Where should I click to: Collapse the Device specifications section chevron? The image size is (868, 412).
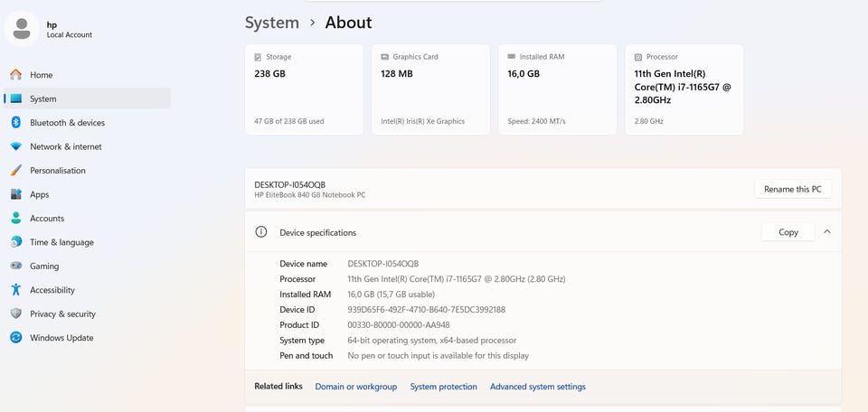click(827, 231)
